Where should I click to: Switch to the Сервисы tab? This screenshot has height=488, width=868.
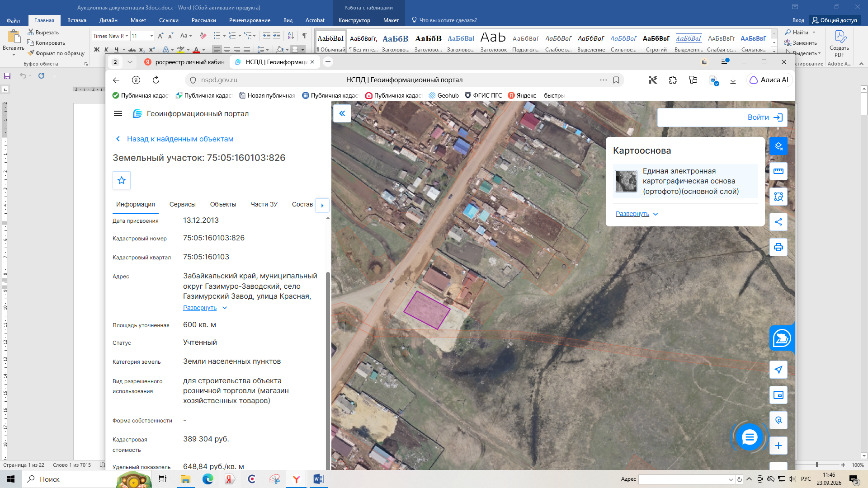(x=182, y=204)
